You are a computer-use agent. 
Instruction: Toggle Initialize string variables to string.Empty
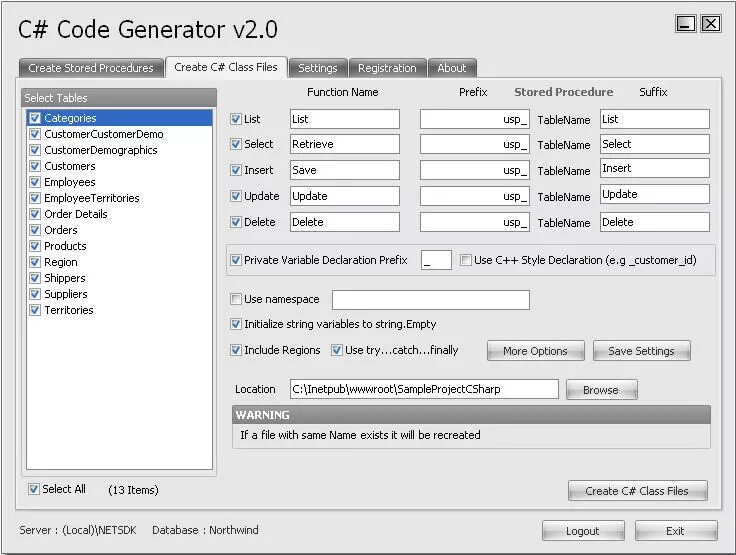pyautogui.click(x=236, y=324)
